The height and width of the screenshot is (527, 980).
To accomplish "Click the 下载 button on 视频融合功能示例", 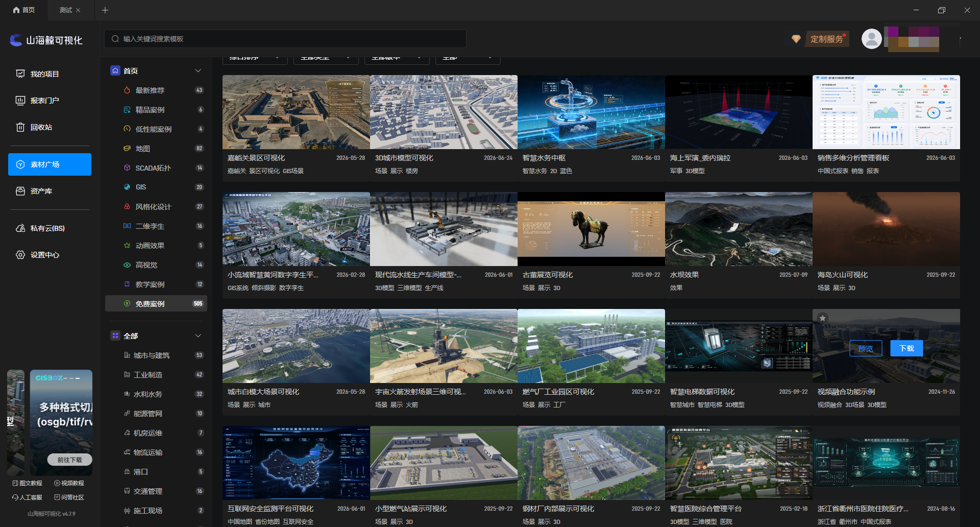I will click(x=906, y=348).
